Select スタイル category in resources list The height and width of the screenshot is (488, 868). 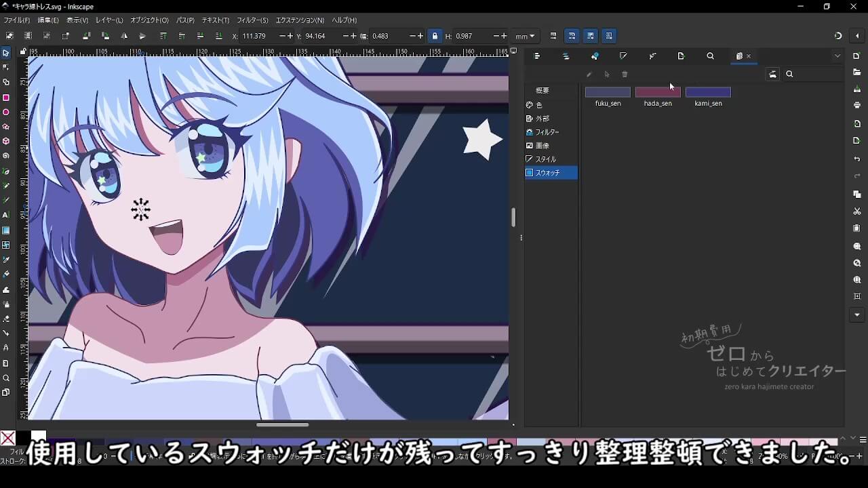[551, 159]
